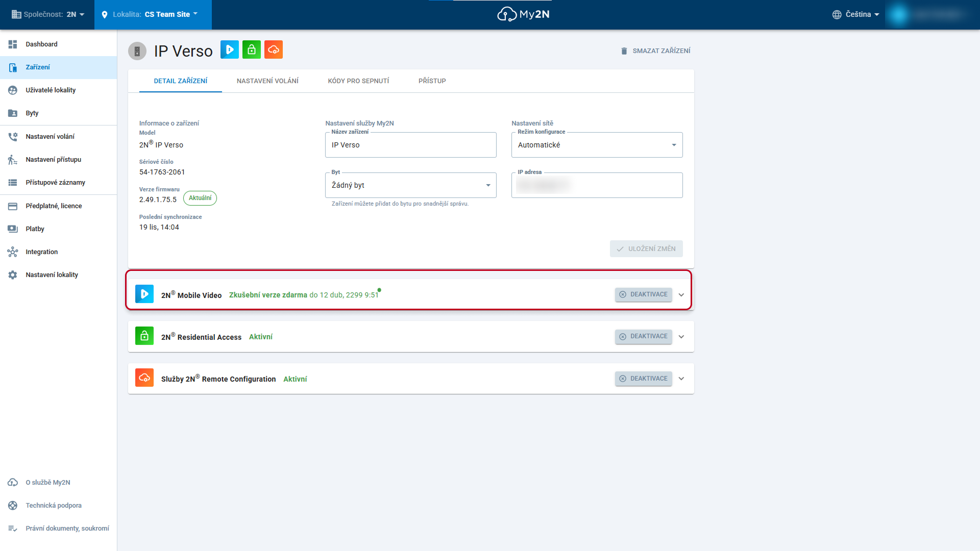Deactivate the 2N Residential Access service
The image size is (980, 551).
coord(643,336)
